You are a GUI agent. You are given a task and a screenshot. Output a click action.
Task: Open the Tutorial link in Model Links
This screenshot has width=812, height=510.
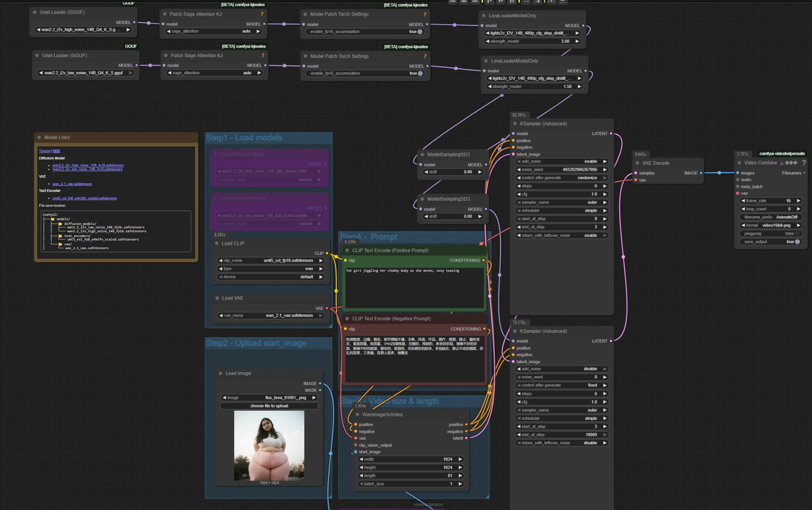click(44, 151)
